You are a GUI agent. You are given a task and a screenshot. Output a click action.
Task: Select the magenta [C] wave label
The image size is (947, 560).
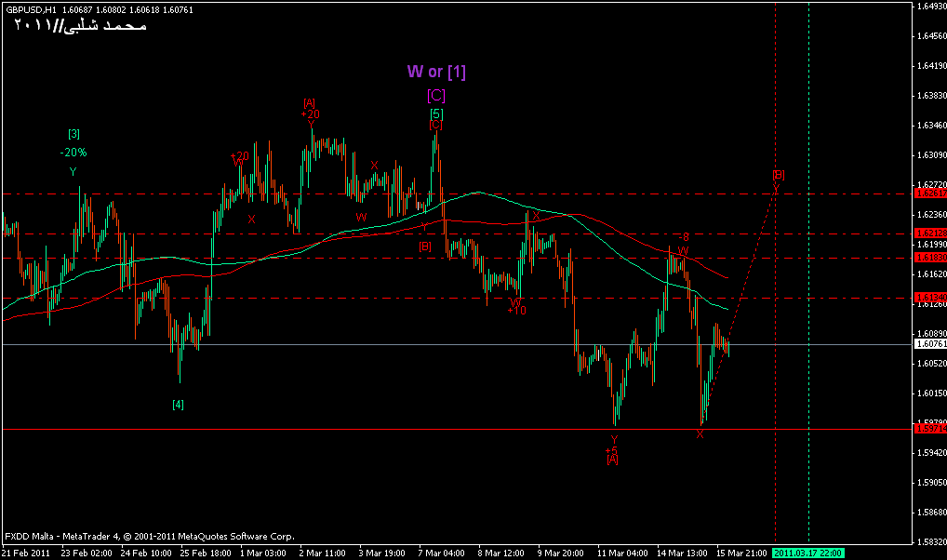point(435,95)
